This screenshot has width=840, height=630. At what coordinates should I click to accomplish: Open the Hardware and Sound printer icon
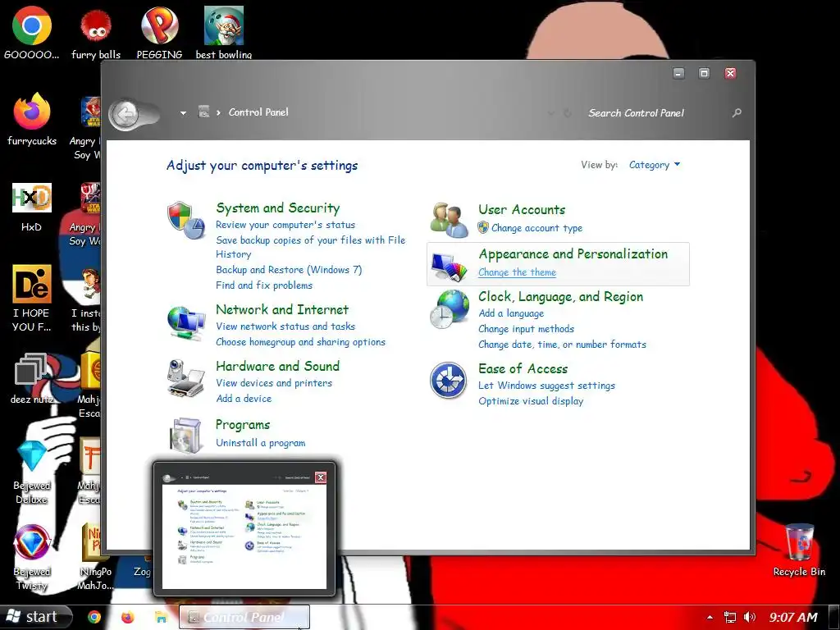coord(186,378)
